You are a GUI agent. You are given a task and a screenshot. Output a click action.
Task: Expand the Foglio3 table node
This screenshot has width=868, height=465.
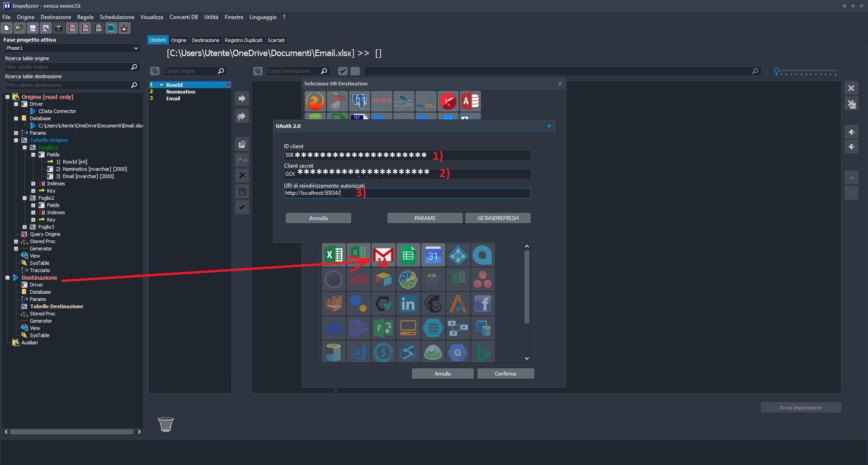pos(24,227)
